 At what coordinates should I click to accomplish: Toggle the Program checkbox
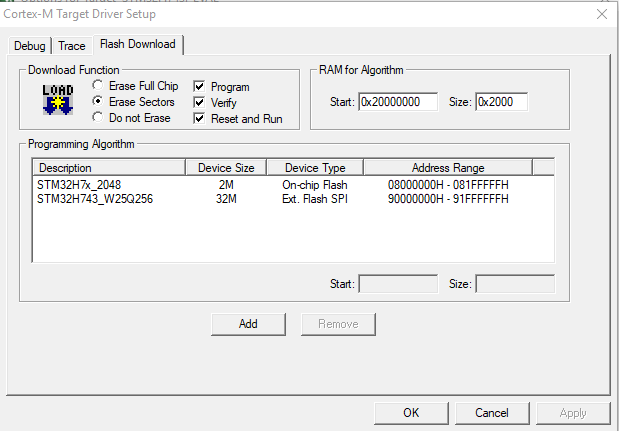pyautogui.click(x=199, y=86)
